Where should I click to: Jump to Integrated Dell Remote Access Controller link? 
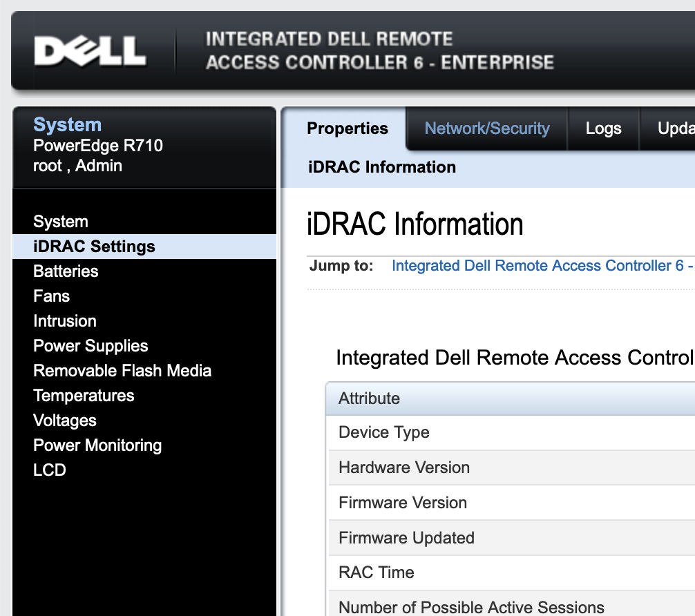click(x=542, y=266)
